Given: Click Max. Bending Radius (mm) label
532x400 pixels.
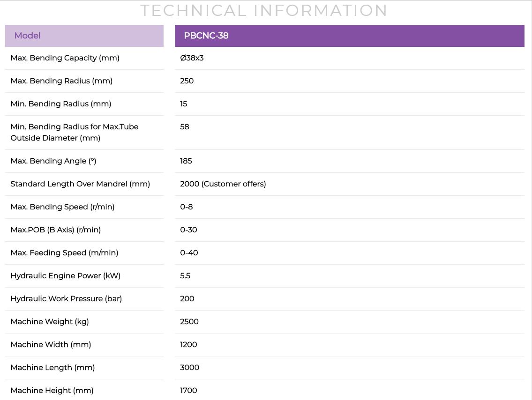Looking at the screenshot, I should (61, 81).
